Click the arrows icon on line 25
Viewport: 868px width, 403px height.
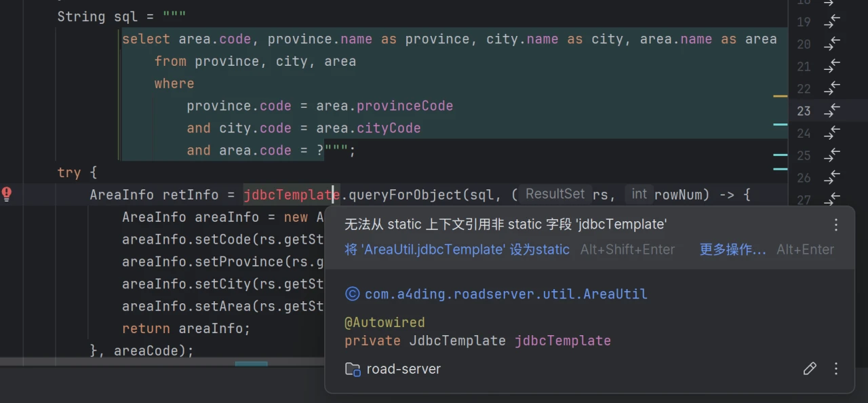point(832,155)
